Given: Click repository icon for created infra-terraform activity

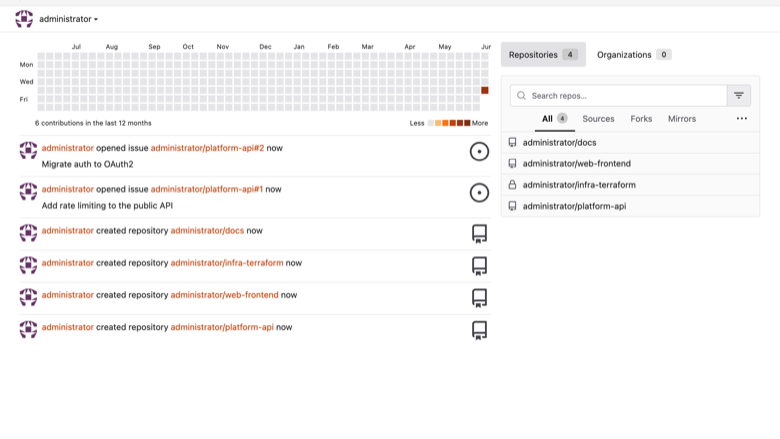Looking at the screenshot, I should [479, 266].
